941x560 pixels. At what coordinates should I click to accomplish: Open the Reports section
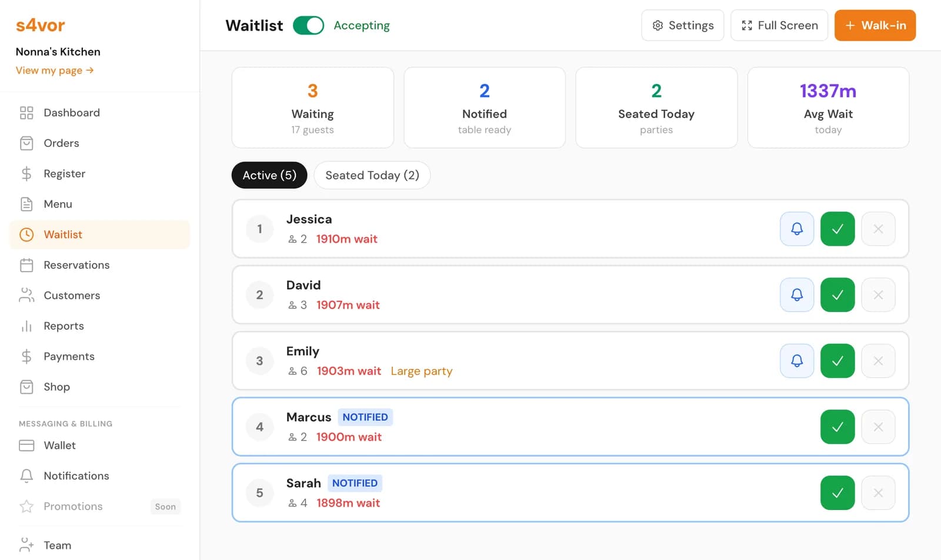pyautogui.click(x=64, y=326)
